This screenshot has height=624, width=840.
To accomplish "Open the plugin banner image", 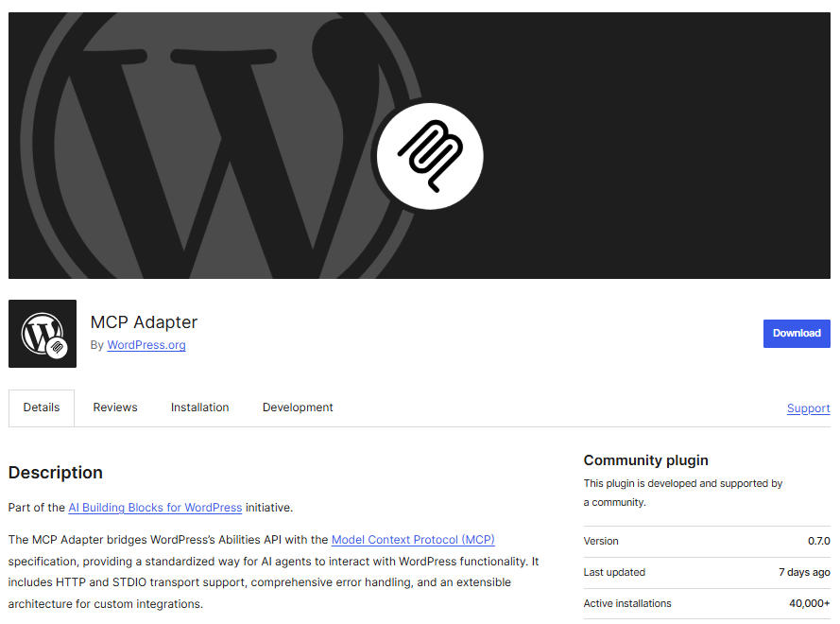I will (x=420, y=146).
